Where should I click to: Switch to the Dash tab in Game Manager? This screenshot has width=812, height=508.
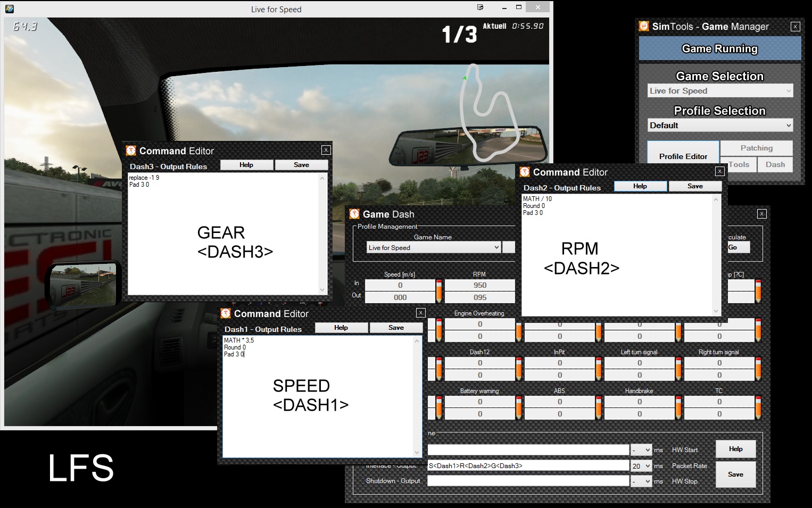click(x=775, y=164)
